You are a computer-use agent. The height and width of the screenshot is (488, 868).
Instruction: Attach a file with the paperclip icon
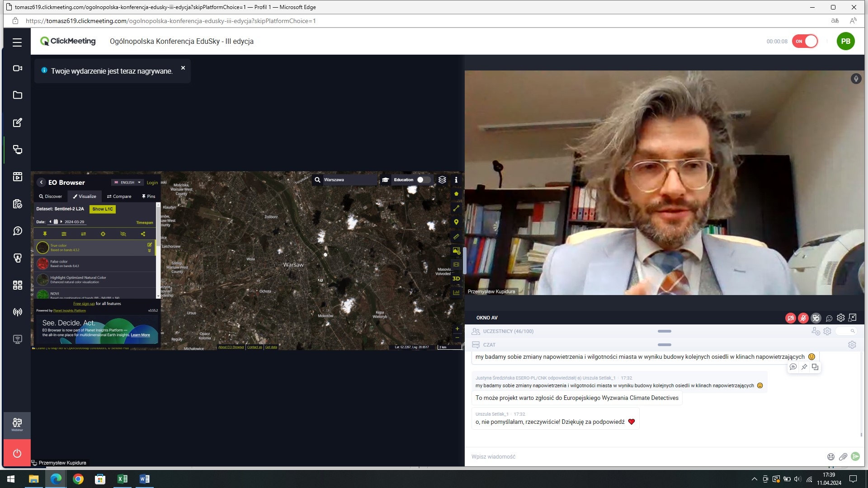tap(843, 457)
